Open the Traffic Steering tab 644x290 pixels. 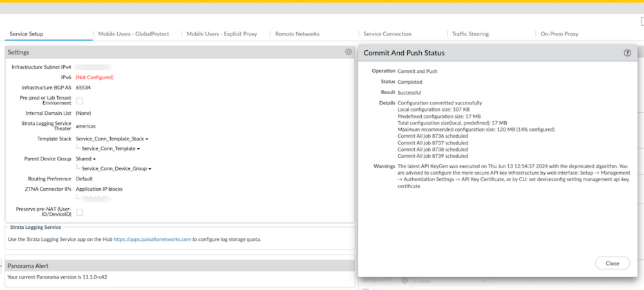469,34
